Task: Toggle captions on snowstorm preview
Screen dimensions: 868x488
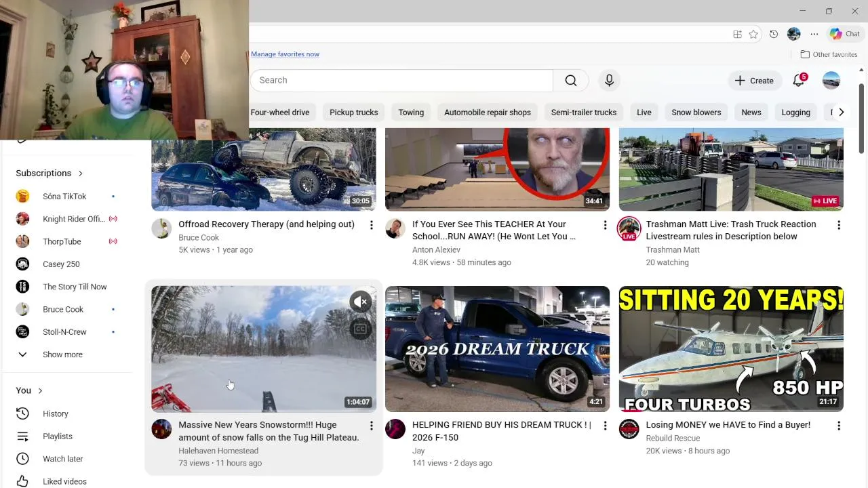Action: tap(360, 329)
